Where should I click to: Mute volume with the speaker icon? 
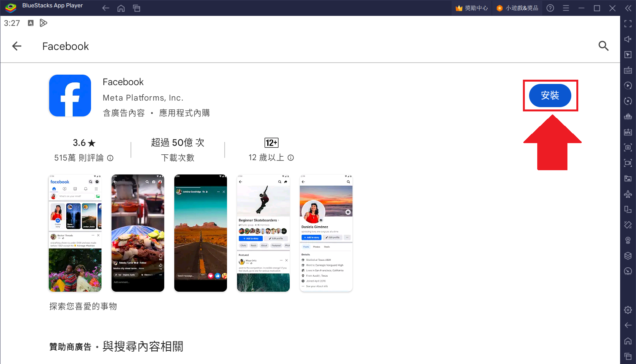[x=628, y=39]
